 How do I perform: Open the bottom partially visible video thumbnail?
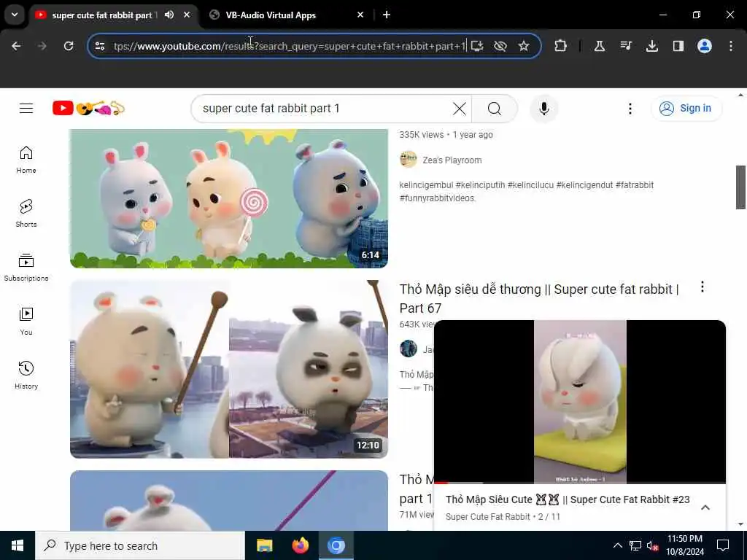(228, 500)
